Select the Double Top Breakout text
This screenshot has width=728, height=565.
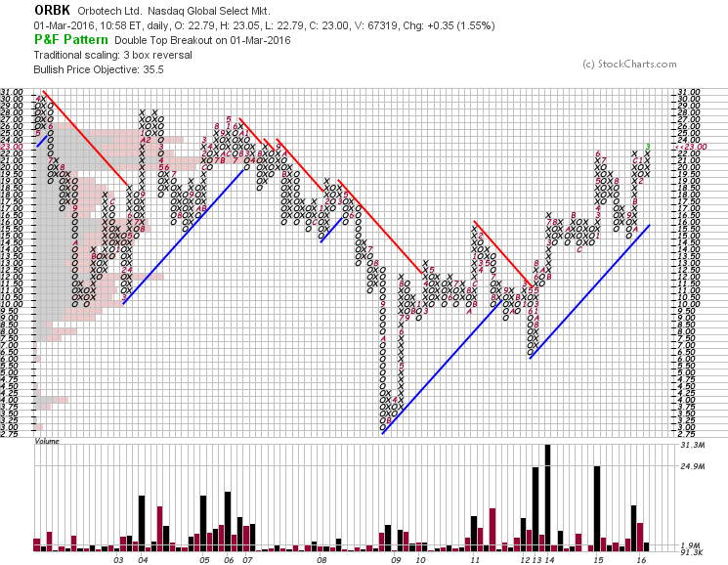tap(163, 40)
